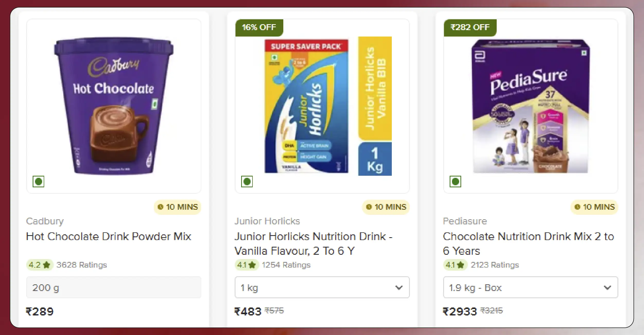Click the star icon beside 4.2 rating
644x335 pixels.
(x=47, y=265)
